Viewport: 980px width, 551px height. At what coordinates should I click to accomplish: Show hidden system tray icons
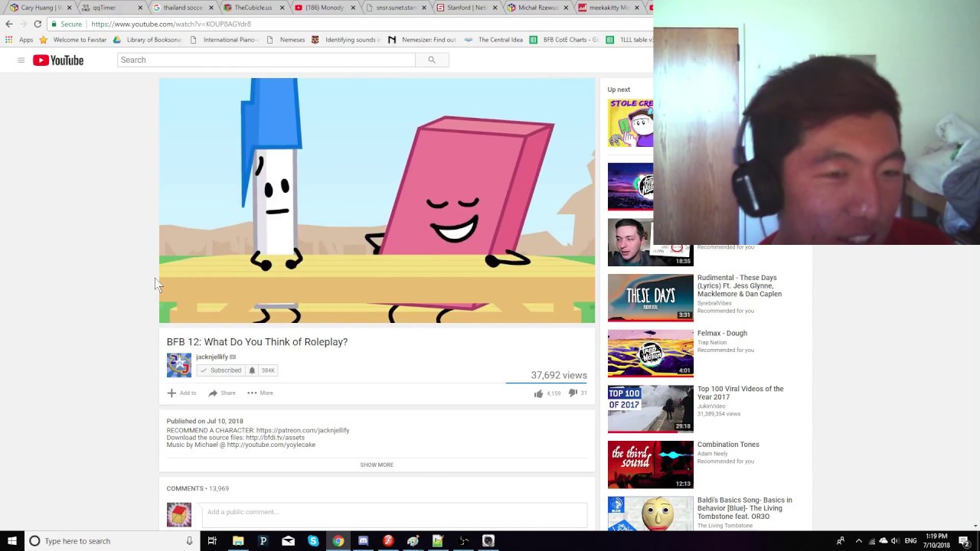858,541
